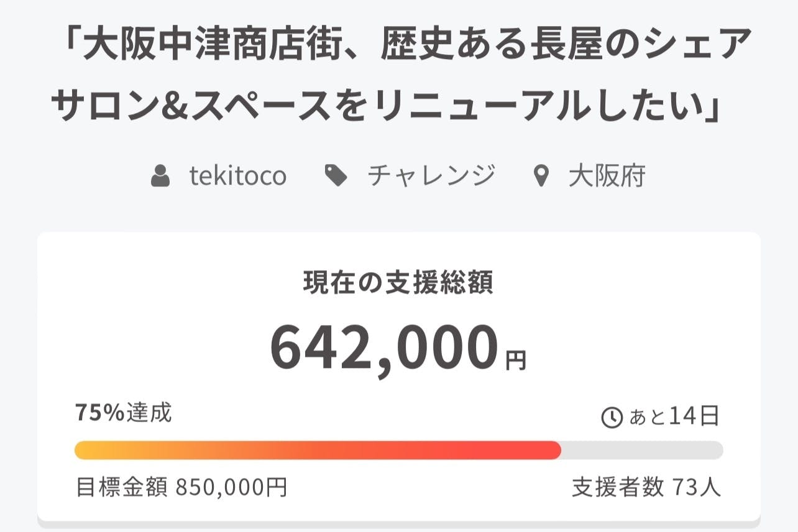The height and width of the screenshot is (532, 798).
Task: Click the user profile person icon
Action: pyautogui.click(x=161, y=177)
